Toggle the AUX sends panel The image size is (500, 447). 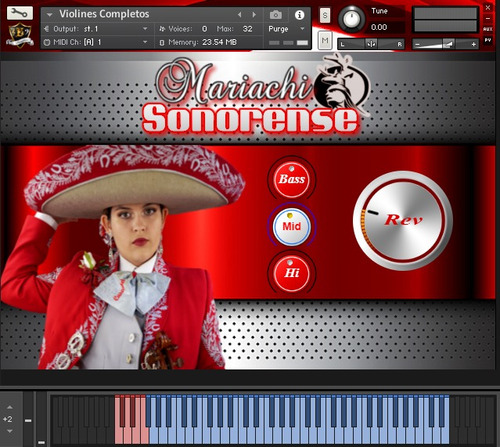488,29
